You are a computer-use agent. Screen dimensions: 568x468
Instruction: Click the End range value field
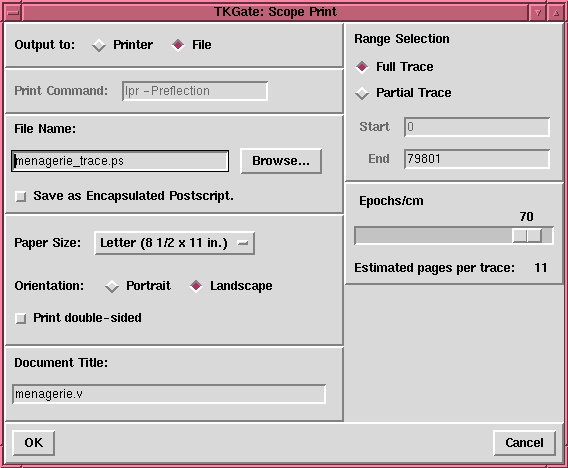tap(477, 159)
